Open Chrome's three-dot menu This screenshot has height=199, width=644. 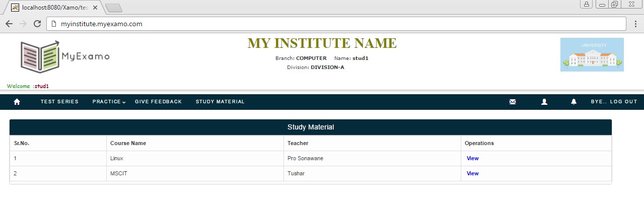point(635,24)
